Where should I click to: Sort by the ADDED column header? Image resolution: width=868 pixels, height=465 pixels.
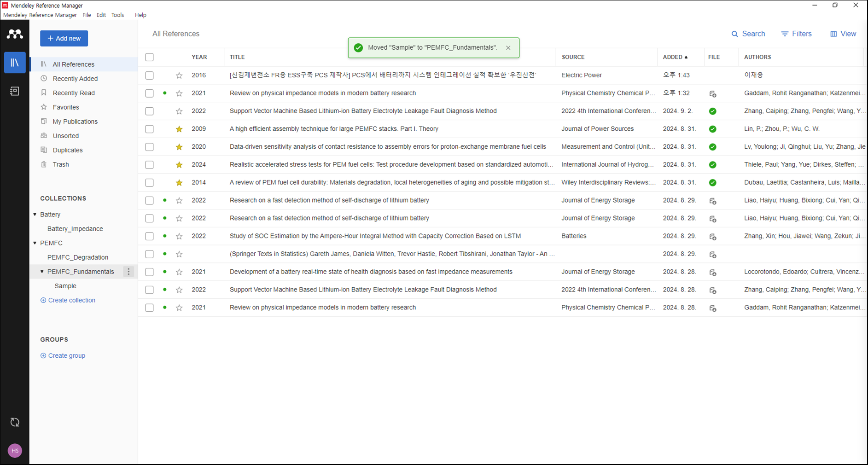pyautogui.click(x=676, y=57)
